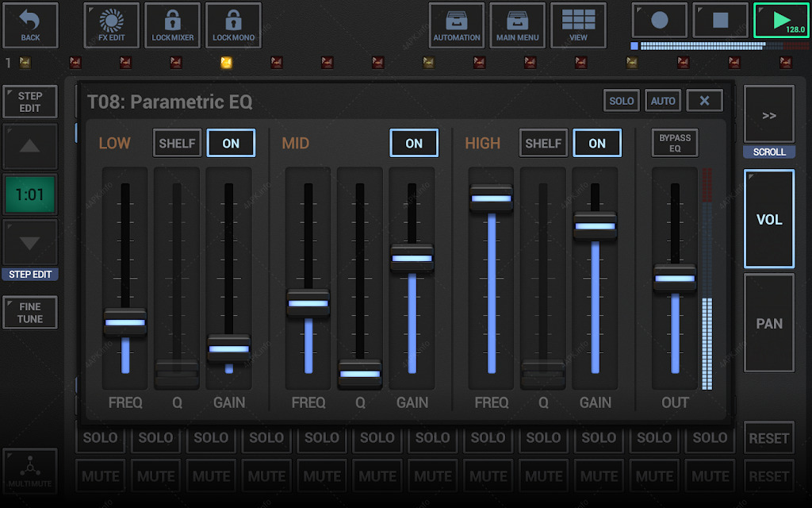This screenshot has height=508, width=812.
Task: Close the Parametric EQ panel
Action: point(704,101)
